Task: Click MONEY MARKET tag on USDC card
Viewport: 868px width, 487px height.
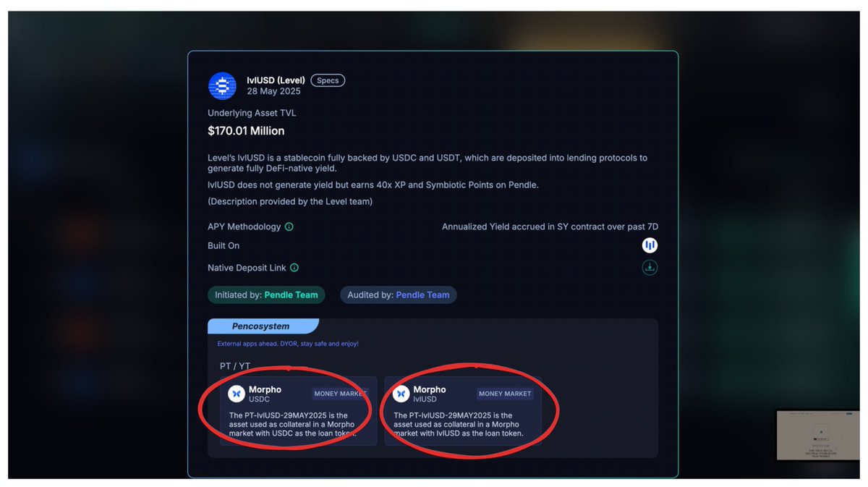Action: click(340, 394)
